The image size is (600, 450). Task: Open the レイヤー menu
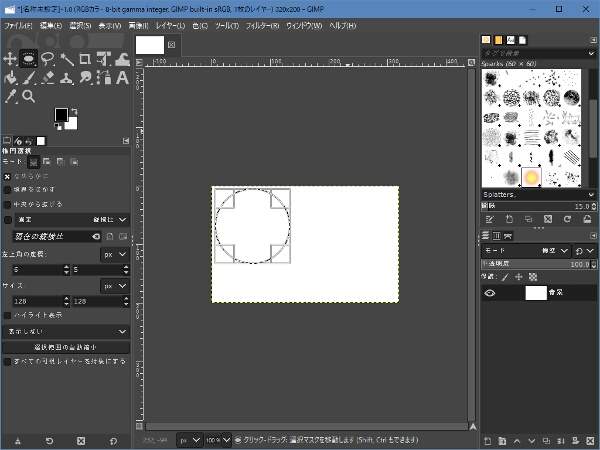tap(165, 24)
